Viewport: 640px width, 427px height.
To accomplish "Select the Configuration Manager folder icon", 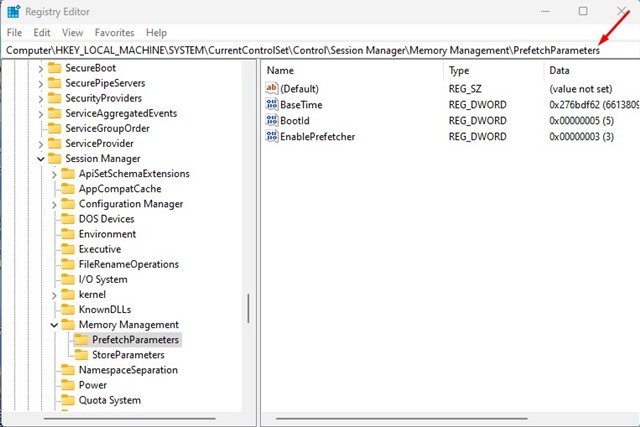I will (68, 204).
